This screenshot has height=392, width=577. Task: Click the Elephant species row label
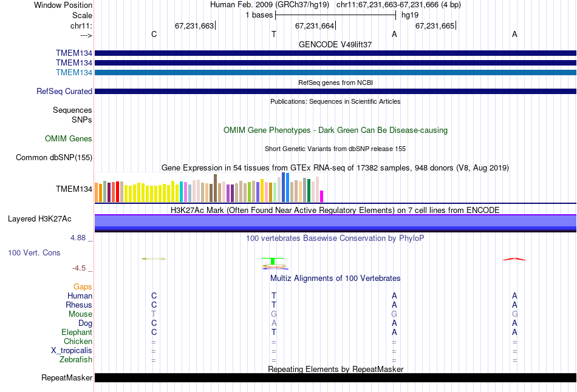[77, 333]
